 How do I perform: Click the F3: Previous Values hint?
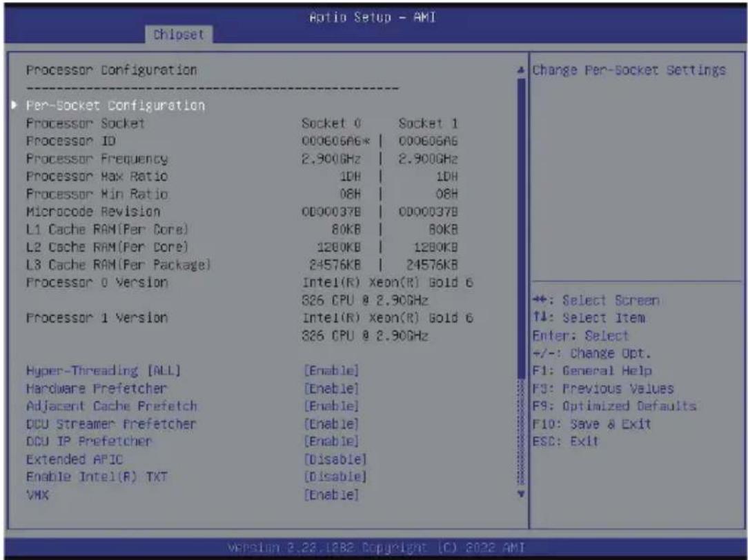click(603, 388)
